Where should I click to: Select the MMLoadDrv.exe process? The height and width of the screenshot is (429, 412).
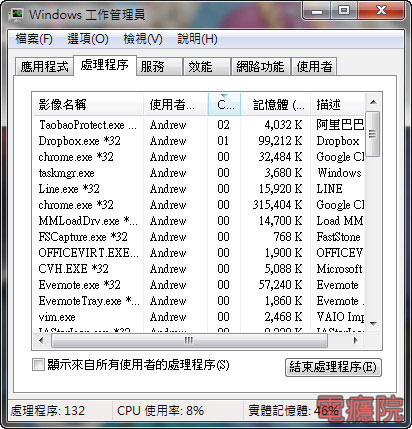pyautogui.click(x=199, y=221)
